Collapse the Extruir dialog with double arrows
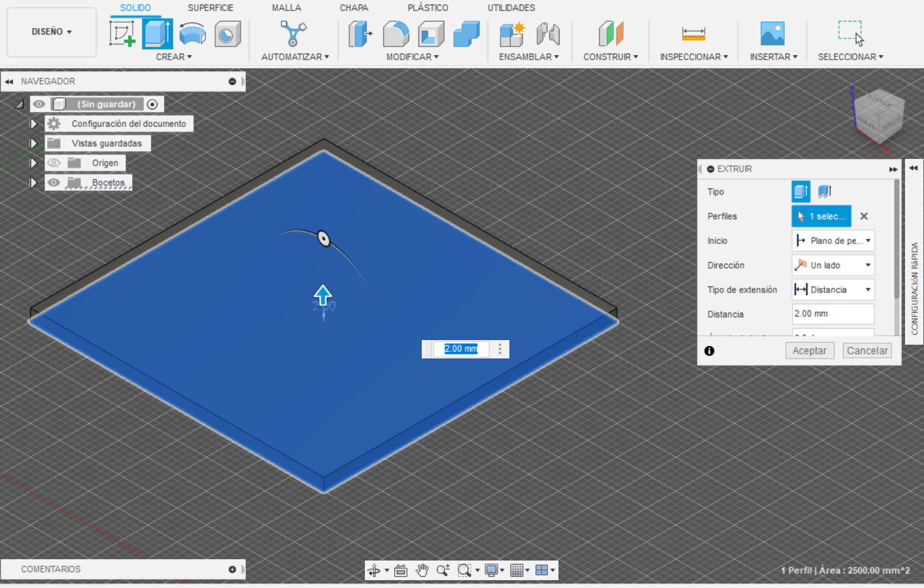 [x=893, y=169]
